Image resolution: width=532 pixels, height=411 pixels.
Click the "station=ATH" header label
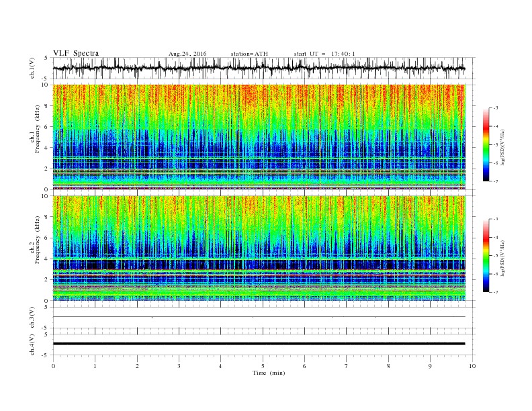click(249, 54)
